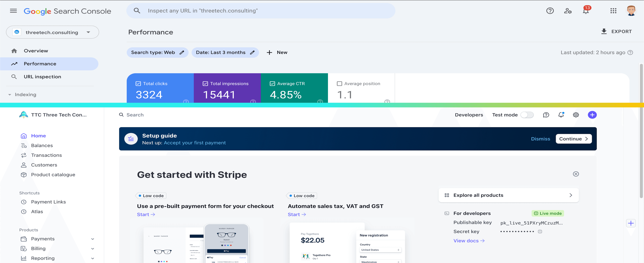Click the Stripe search magnifier icon

(121, 115)
